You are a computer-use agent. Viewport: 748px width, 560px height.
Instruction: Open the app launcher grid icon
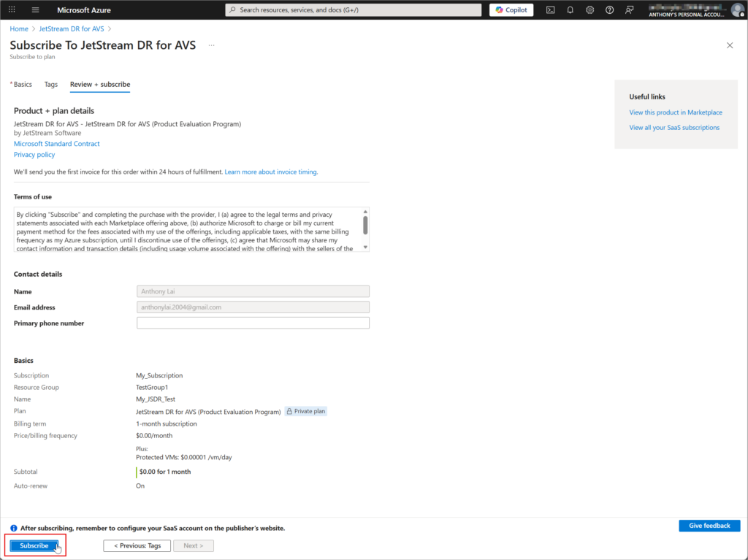pyautogui.click(x=12, y=10)
